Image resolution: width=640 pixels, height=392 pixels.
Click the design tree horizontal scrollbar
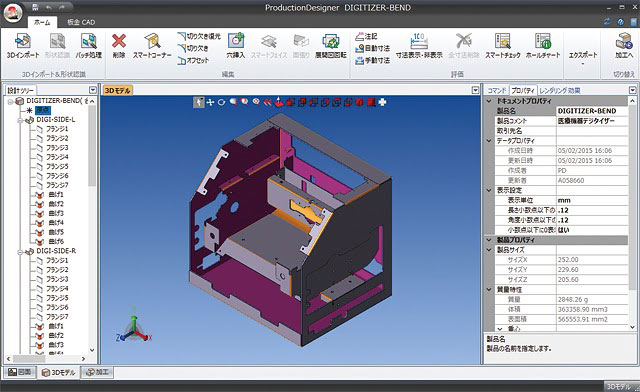46,359
